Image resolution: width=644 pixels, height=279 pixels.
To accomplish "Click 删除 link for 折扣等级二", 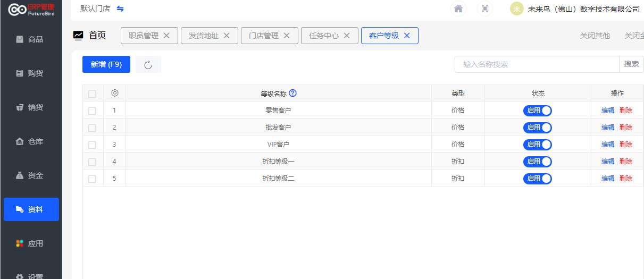I will click(626, 179).
